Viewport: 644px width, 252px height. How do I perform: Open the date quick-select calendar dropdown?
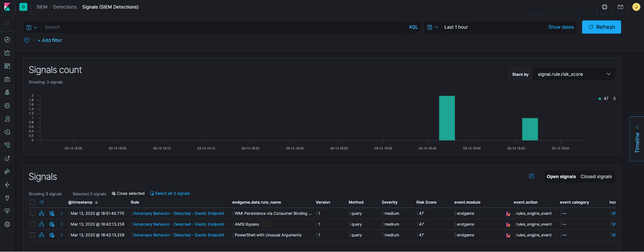pyautogui.click(x=432, y=27)
